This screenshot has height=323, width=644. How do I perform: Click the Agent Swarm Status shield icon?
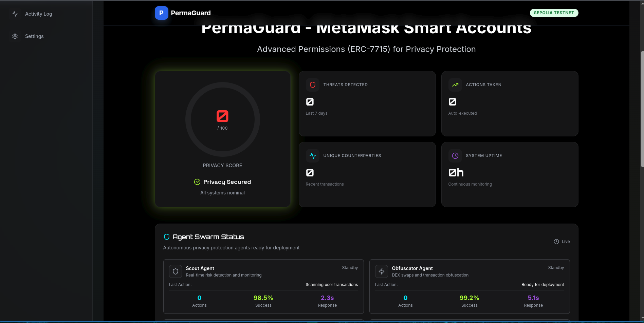(167, 237)
